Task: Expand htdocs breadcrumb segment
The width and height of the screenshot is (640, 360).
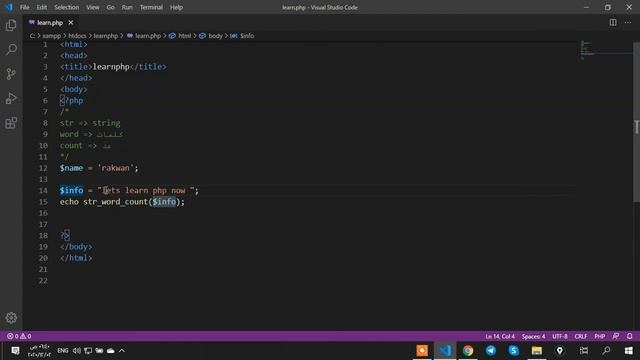Action: tap(77, 36)
